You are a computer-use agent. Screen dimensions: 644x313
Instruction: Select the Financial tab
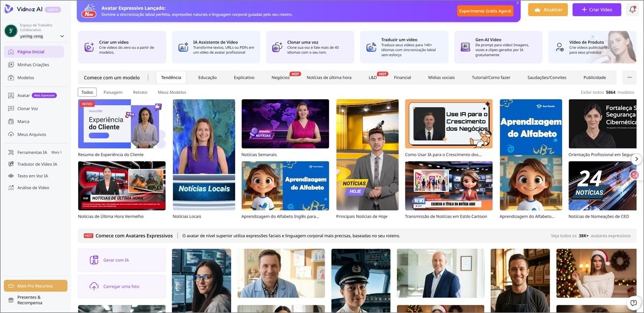pyautogui.click(x=402, y=77)
